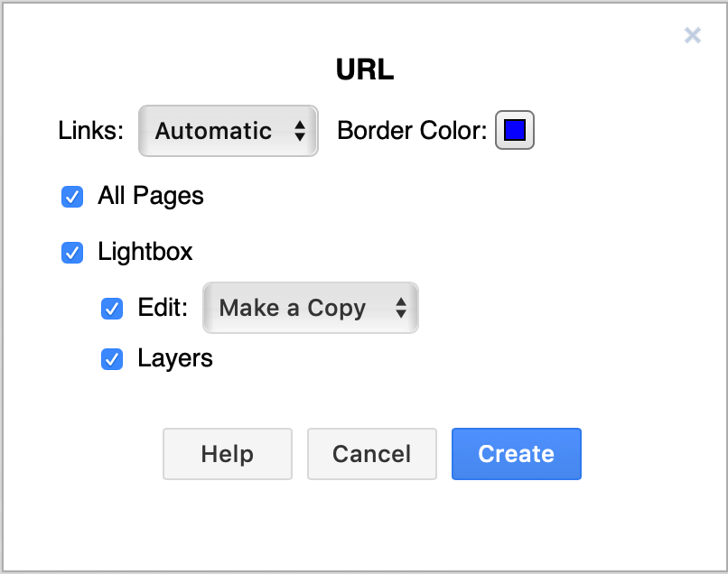This screenshot has width=728, height=574.
Task: Click the "Links:" label text
Action: pyautogui.click(x=89, y=131)
